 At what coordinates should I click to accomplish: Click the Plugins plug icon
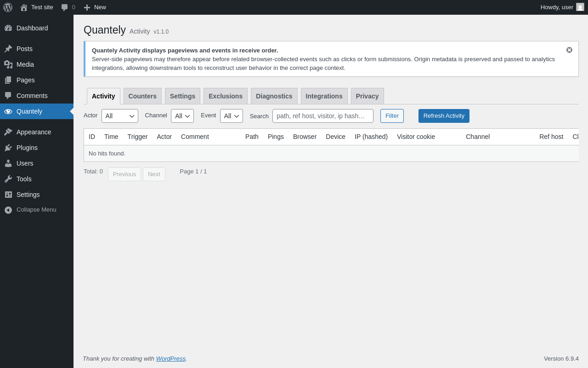(x=8, y=148)
